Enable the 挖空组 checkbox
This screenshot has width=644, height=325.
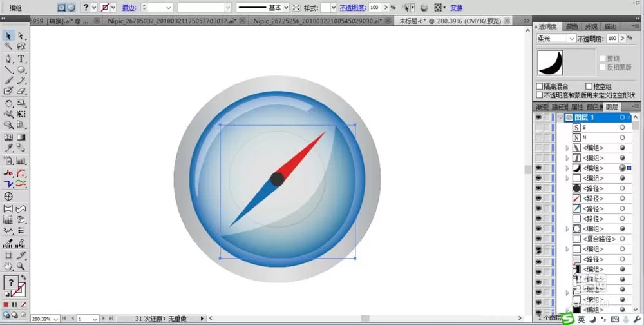[589, 86]
